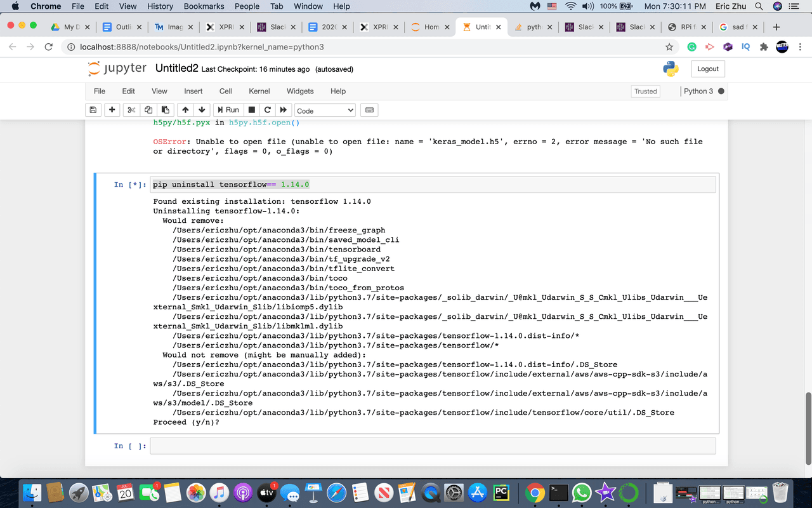Open the Kernel menu
Viewport: 812px width, 508px height.
pyautogui.click(x=259, y=91)
